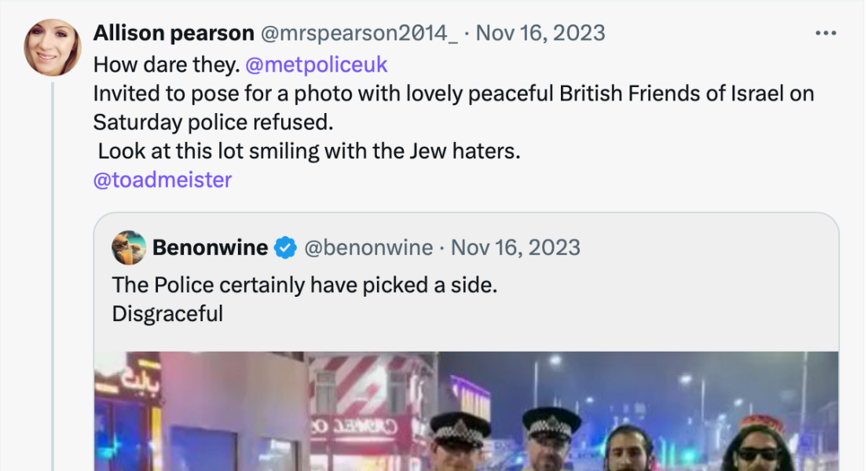Viewport: 868px width, 471px height.
Task: Follow the @metpoliceuk mention
Action: [317, 64]
